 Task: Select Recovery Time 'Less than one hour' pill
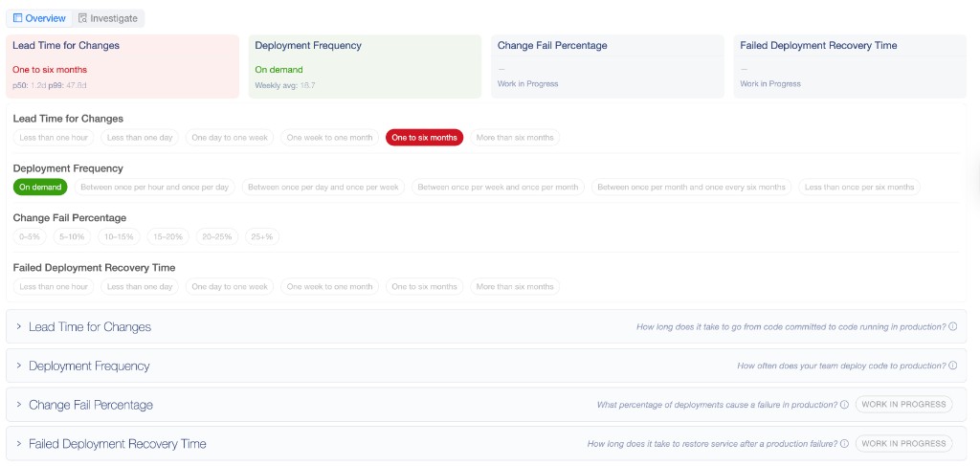click(54, 287)
